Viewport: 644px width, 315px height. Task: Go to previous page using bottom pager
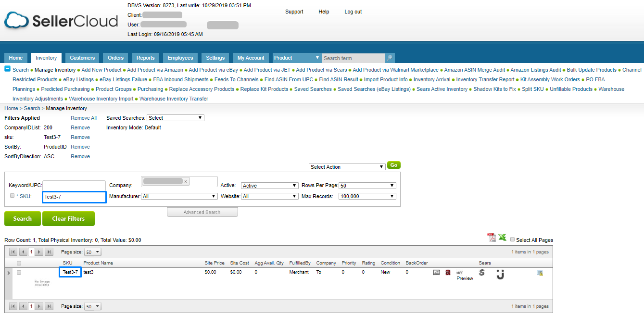[x=23, y=306]
